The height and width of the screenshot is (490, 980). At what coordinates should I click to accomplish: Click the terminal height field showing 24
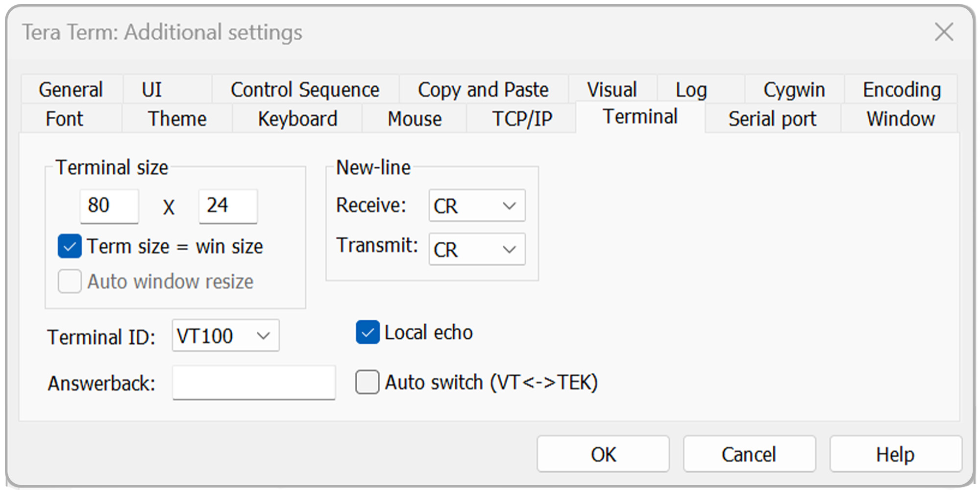click(228, 206)
